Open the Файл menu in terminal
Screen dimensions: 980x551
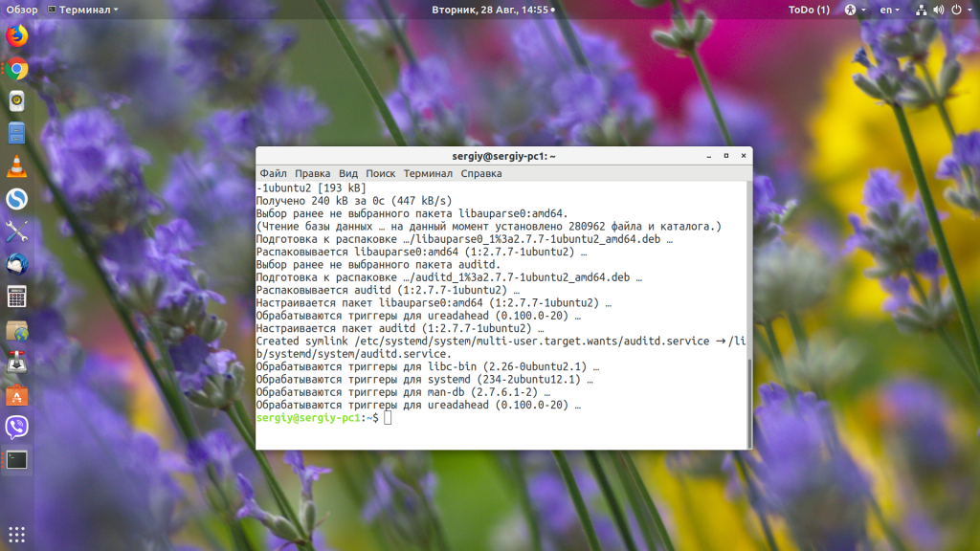pos(273,174)
